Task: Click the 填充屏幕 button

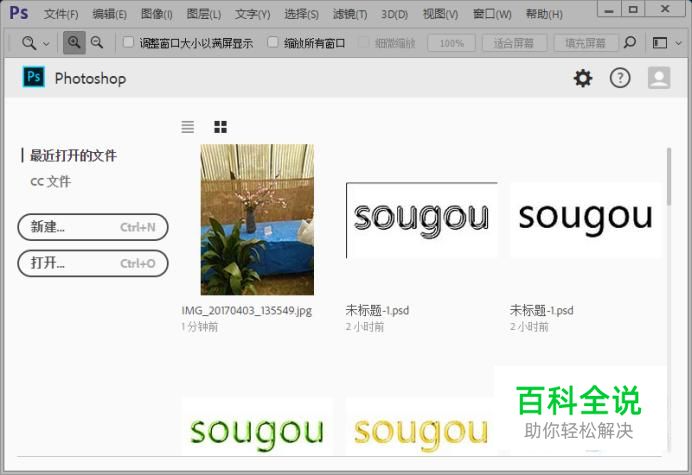Action: coord(586,43)
